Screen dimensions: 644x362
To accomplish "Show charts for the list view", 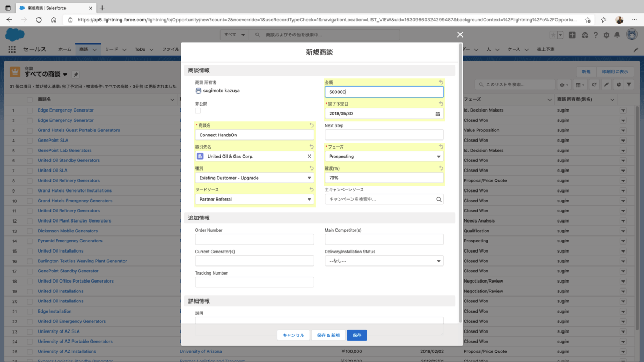I will [618, 85].
